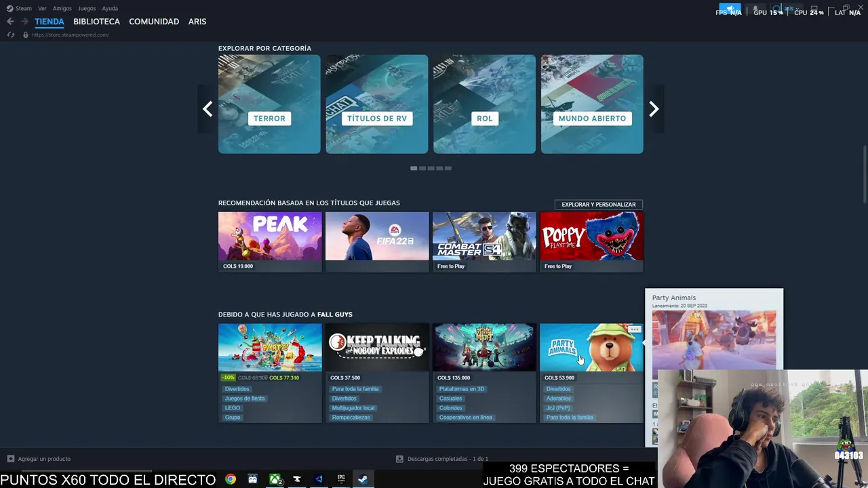The image size is (868, 488).
Task: Click the Plataformas en 3D tag
Action: click(x=462, y=389)
